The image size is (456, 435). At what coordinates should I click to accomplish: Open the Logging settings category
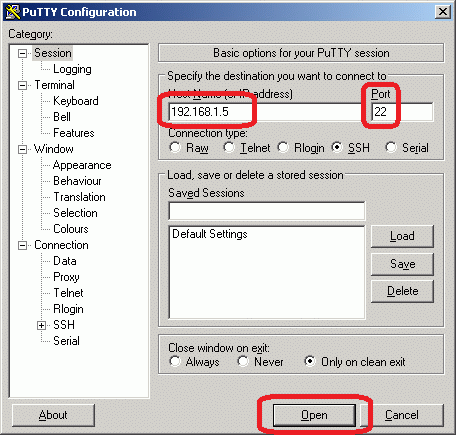[x=72, y=69]
